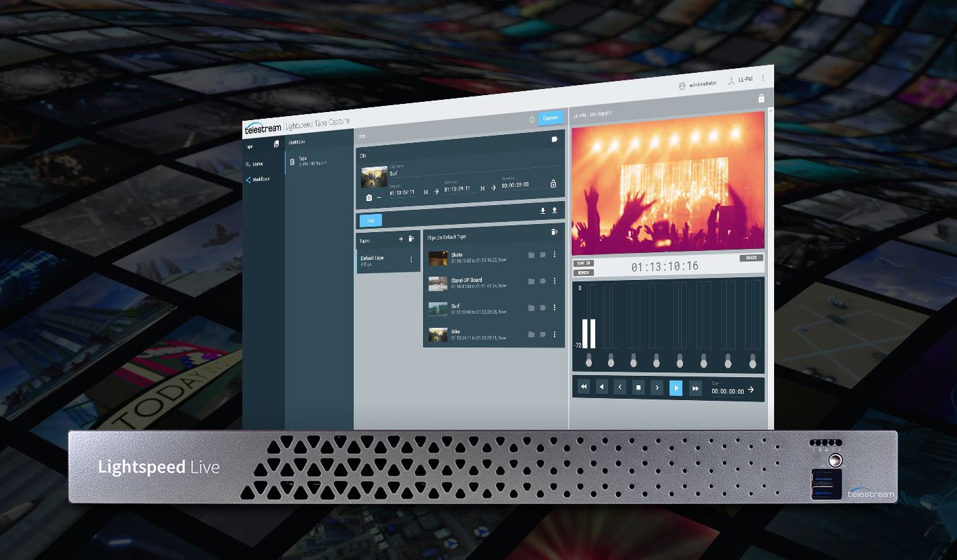Click the Log button
Image resolution: width=957 pixels, height=560 pixels.
click(x=371, y=220)
